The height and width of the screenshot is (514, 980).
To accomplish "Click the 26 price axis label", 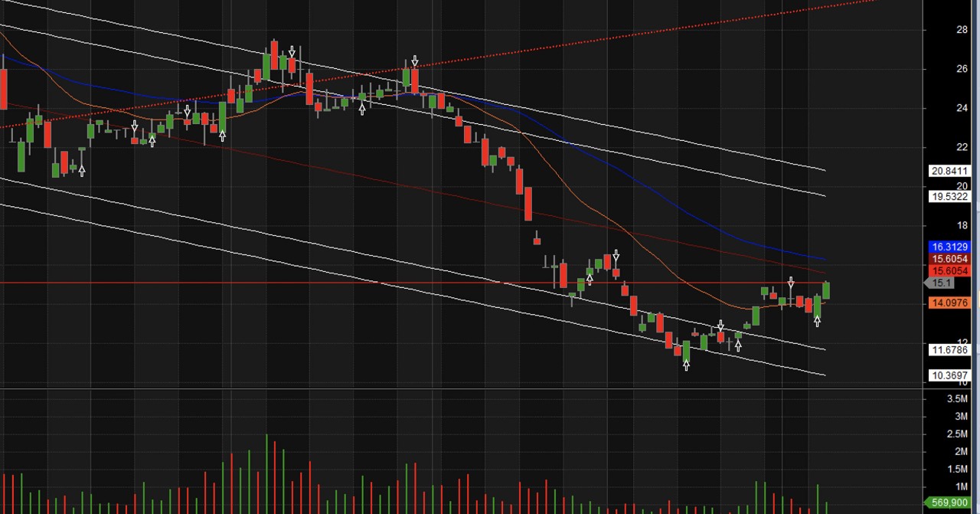I will [x=962, y=69].
